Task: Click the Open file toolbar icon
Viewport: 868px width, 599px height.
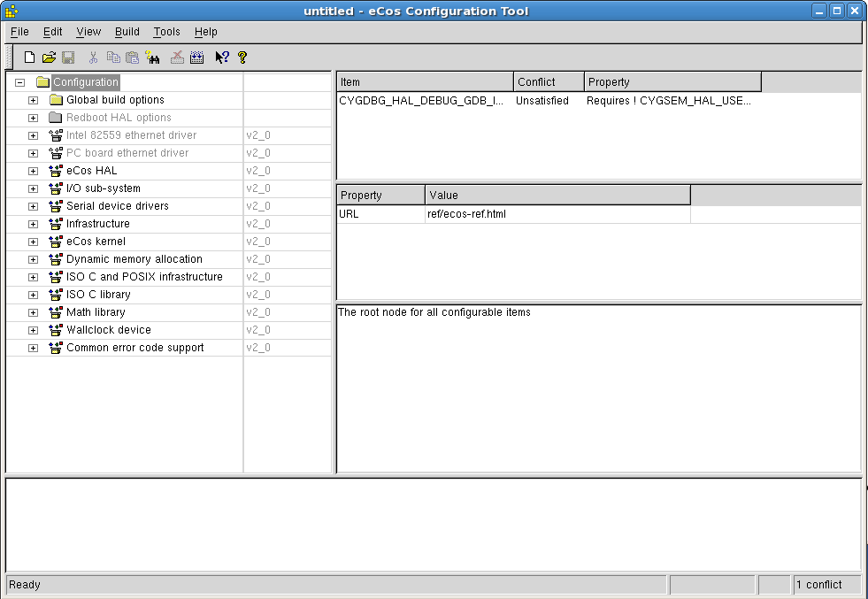Action: (x=49, y=58)
